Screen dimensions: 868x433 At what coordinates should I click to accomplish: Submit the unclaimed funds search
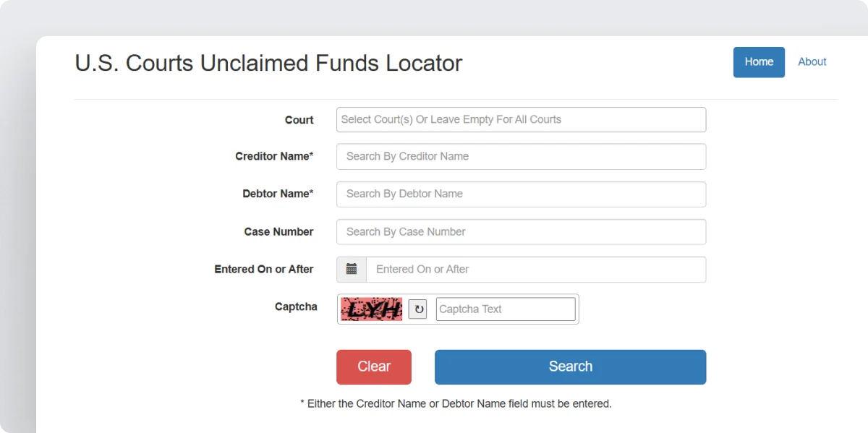point(569,366)
